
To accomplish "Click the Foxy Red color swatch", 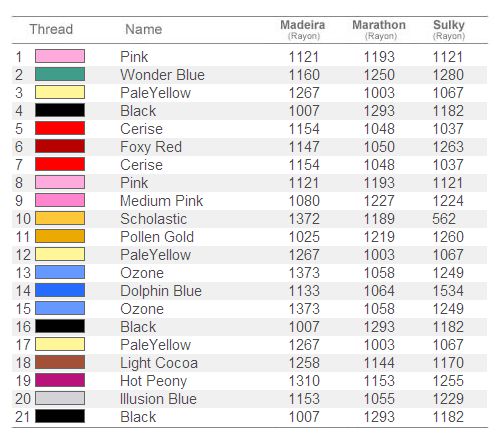I will click(x=60, y=146).
